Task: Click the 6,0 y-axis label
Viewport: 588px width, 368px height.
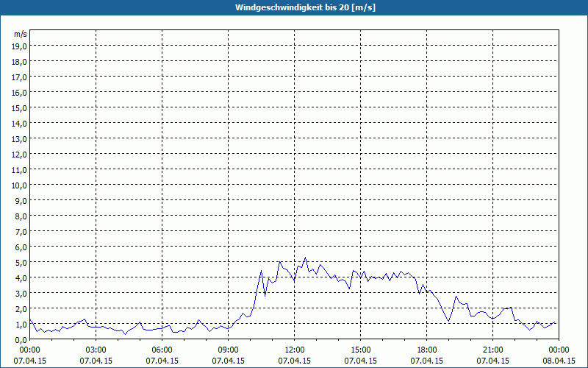Action: coord(21,247)
